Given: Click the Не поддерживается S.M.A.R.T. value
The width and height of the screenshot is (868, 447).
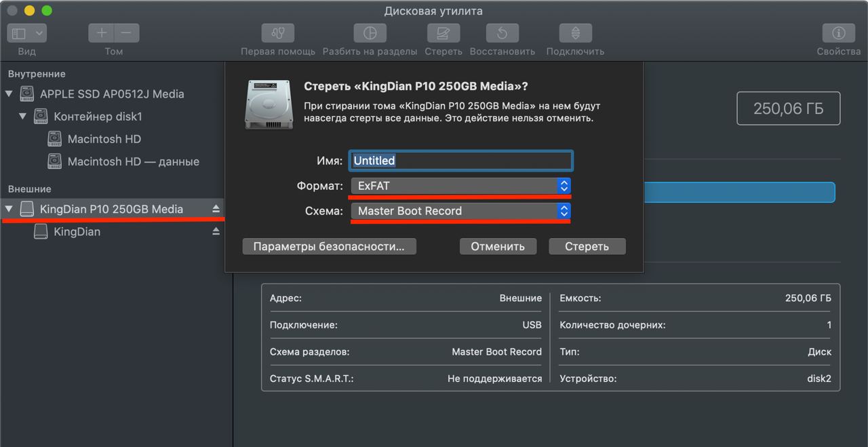Looking at the screenshot, I should pos(495,378).
